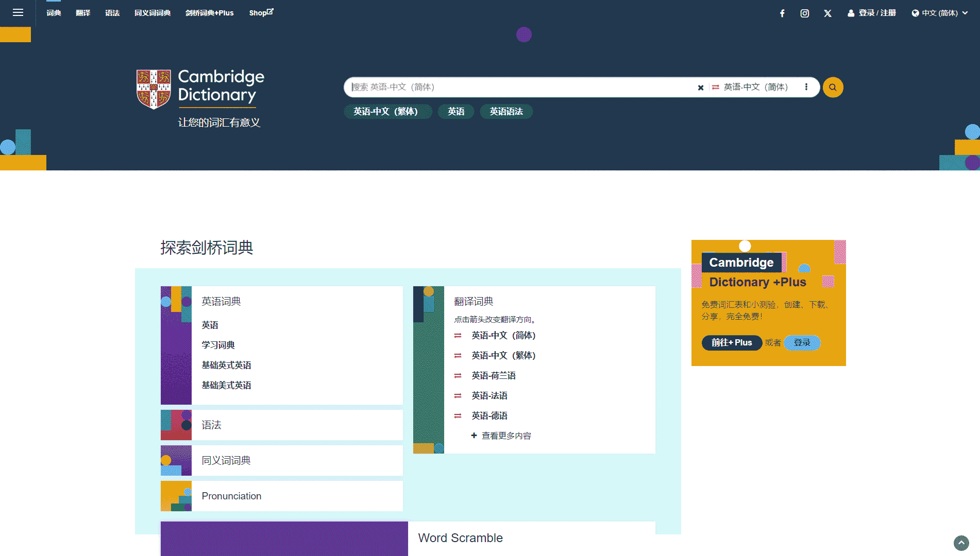Screen dimensions: 980x556
Task: Focus the dictionary search input field
Action: tap(520, 87)
